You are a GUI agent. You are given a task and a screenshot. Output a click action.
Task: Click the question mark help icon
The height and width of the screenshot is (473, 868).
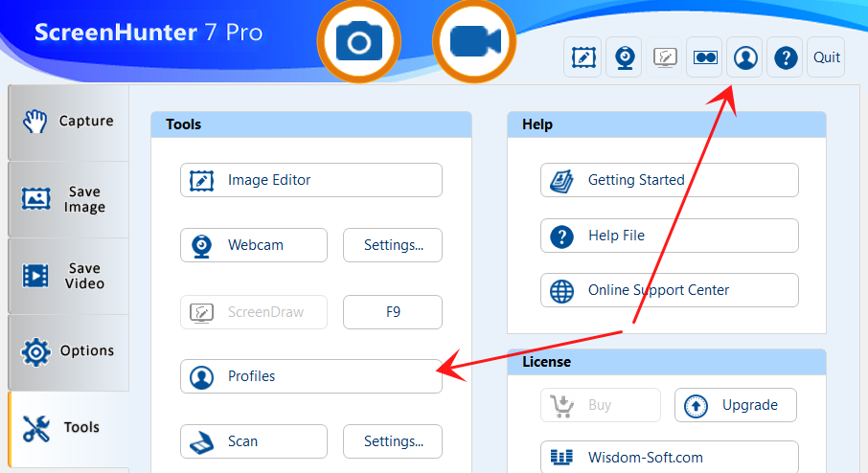point(786,57)
